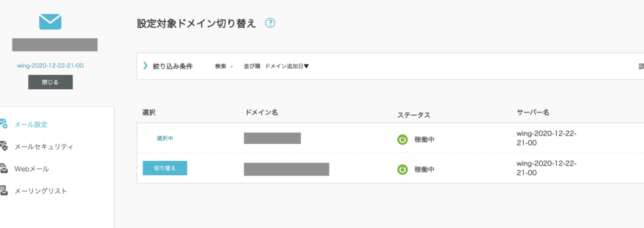Image resolution: width=644 pixels, height=228 pixels.
Task: Click メール設定 gear-envelope icon
Action: coord(3,124)
